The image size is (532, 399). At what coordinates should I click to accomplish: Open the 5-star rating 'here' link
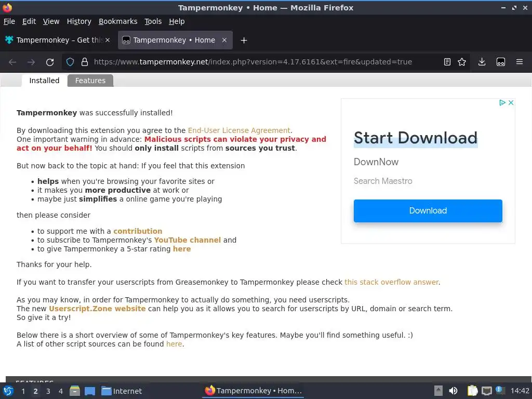[x=182, y=249]
